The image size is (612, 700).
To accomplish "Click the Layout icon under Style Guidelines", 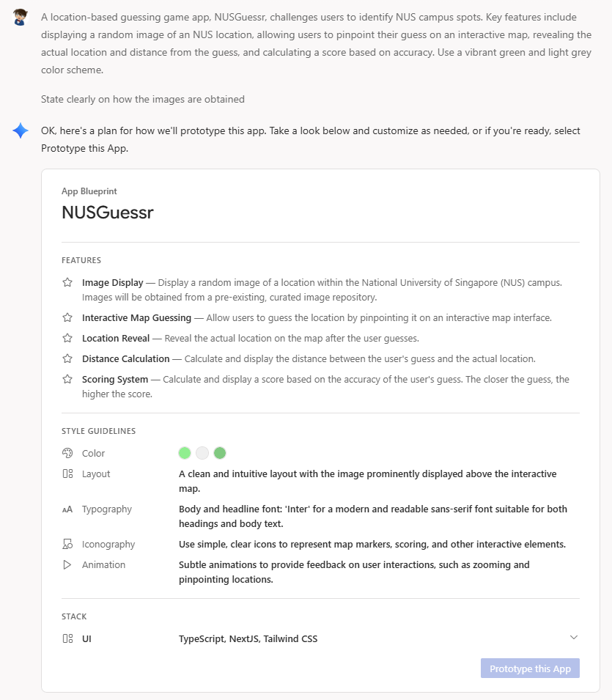I will coord(67,474).
